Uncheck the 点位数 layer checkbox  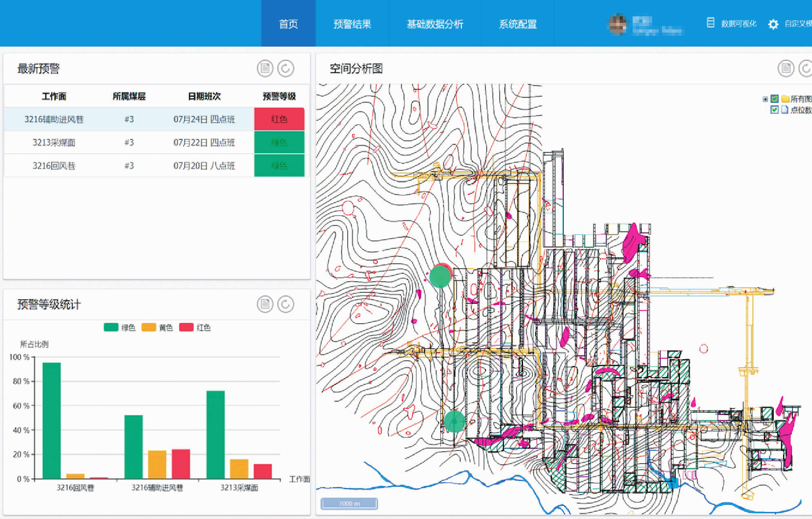[774, 109]
